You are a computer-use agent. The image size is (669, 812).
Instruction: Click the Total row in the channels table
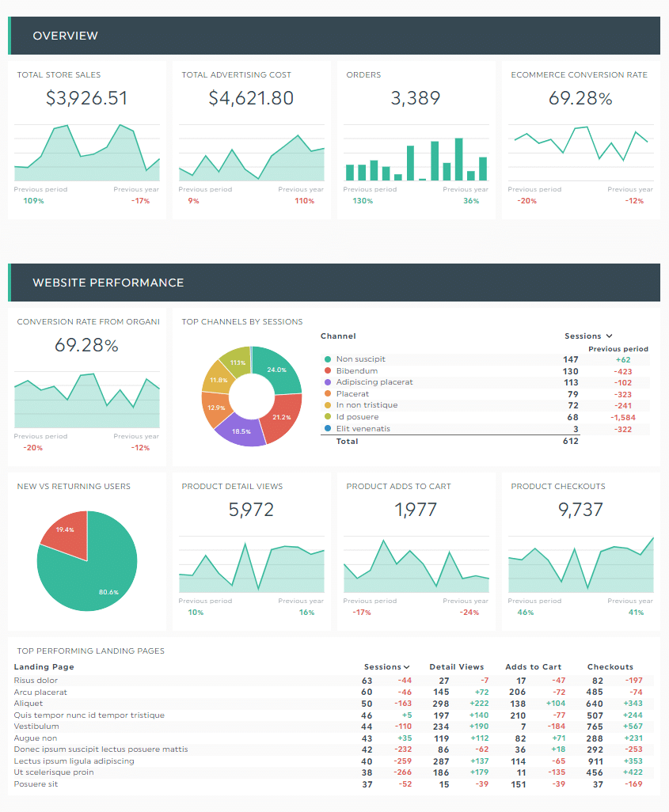tap(344, 441)
